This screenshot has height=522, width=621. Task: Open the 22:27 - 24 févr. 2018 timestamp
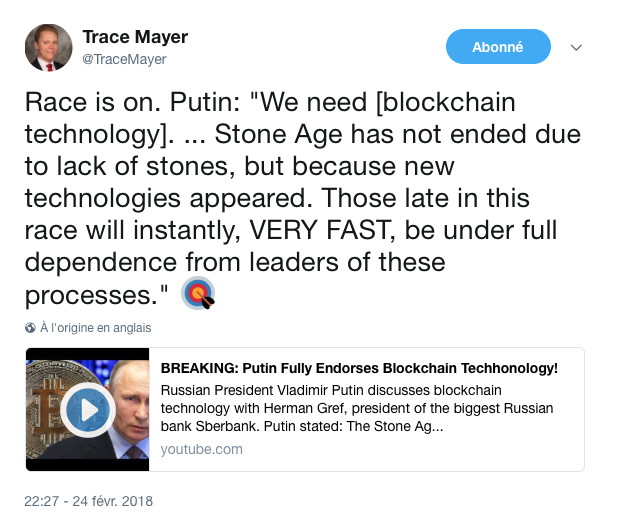[88, 501]
